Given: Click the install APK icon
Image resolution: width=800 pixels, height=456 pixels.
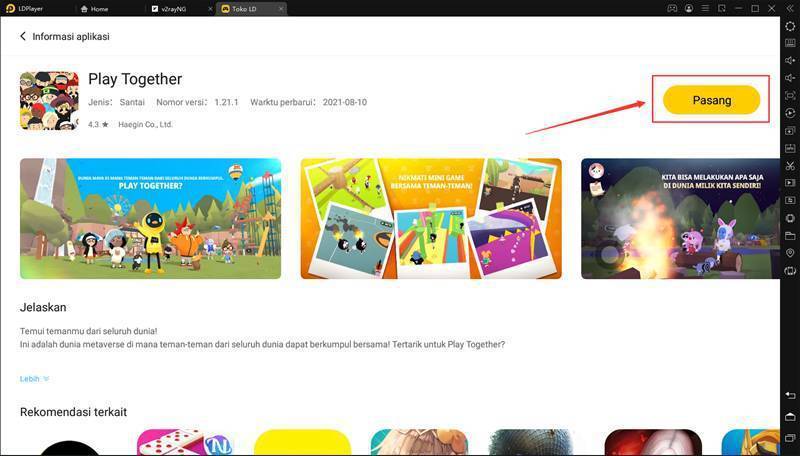Looking at the screenshot, I should tap(790, 148).
